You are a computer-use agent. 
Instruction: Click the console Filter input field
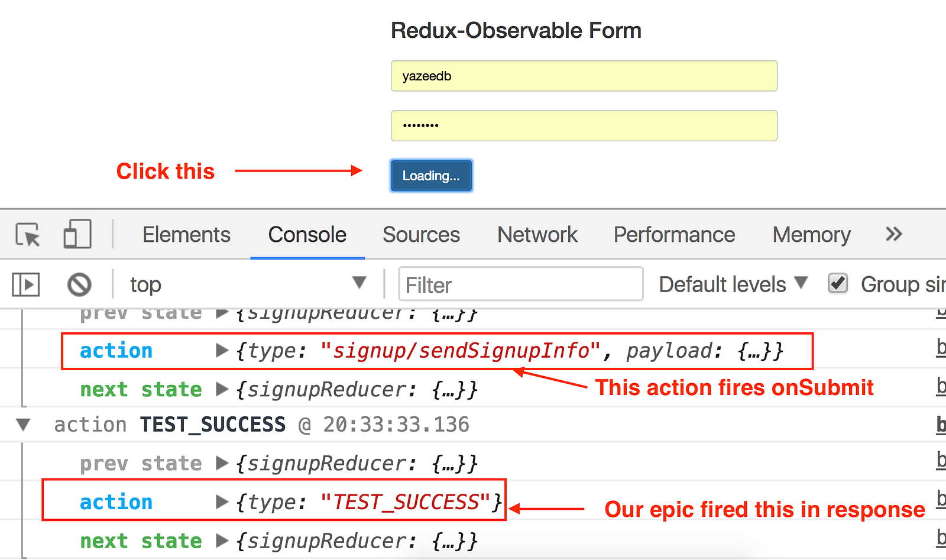tap(521, 284)
